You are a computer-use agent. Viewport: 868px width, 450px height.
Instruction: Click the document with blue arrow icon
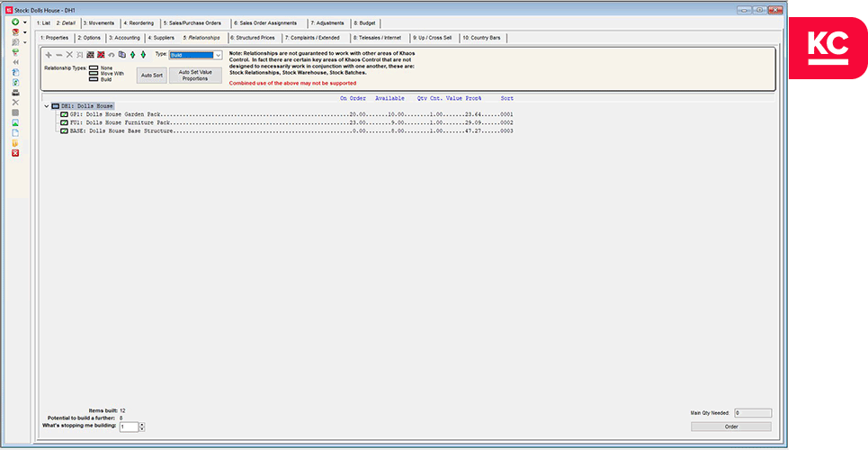tap(15, 73)
